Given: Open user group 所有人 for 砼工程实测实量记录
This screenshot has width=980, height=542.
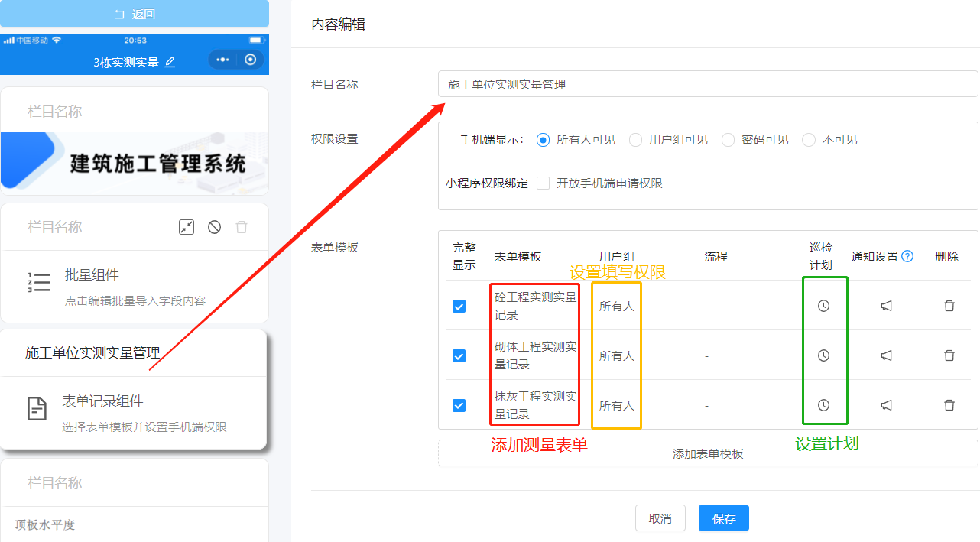Looking at the screenshot, I should click(x=616, y=306).
